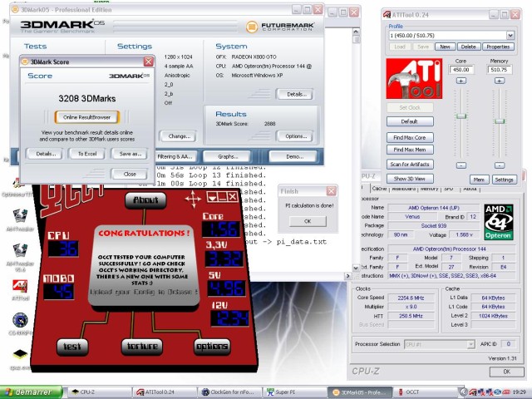Open profile Properties in ATITool

point(498,47)
